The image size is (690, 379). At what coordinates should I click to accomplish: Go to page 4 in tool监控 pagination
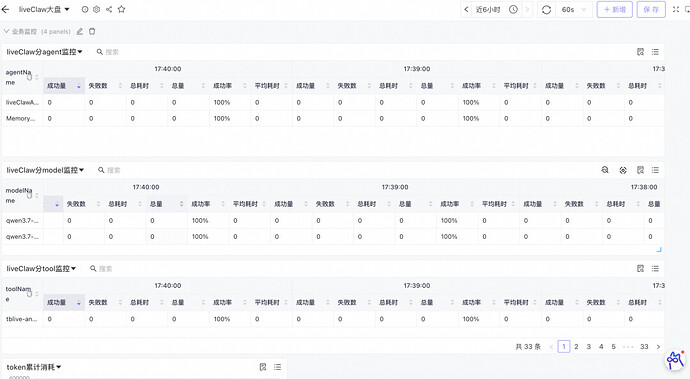601,346
